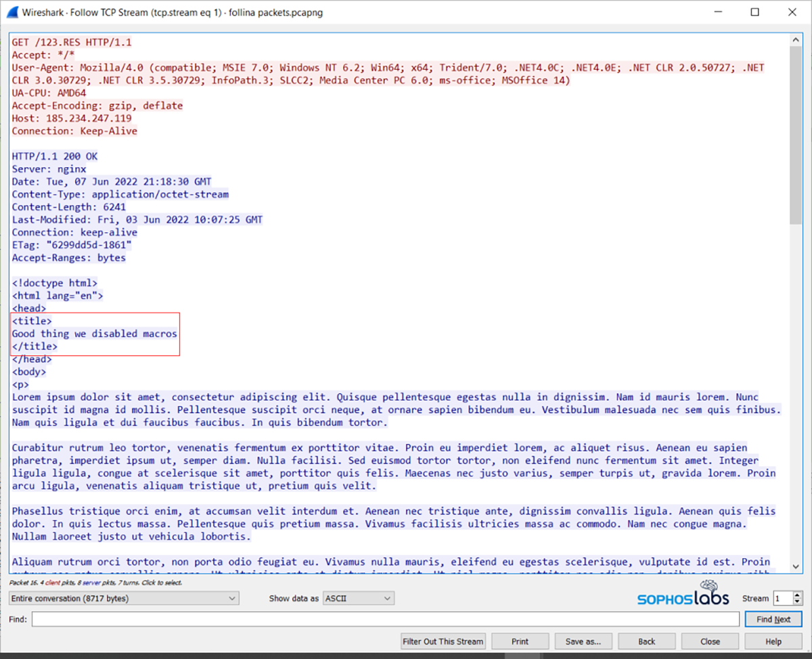Click the 'Last-Modified: Fri, 03 Jun 2022' line
Image resolution: width=812 pixels, height=659 pixels.
[x=137, y=220]
